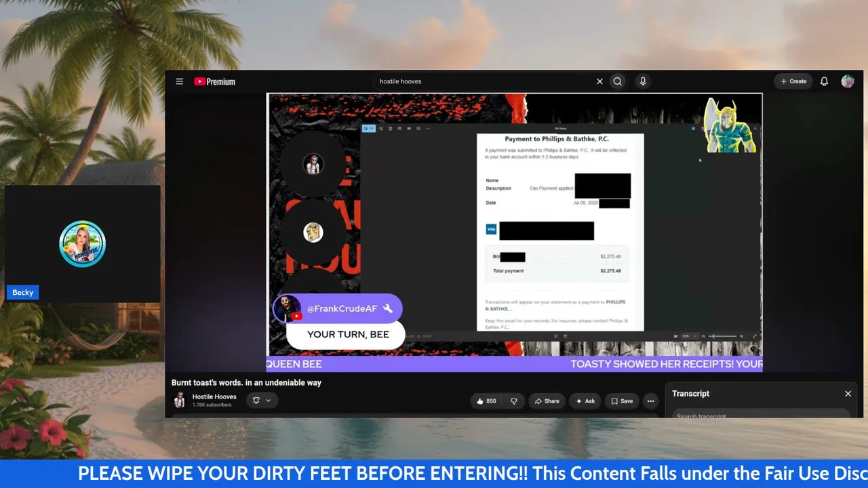The width and height of the screenshot is (868, 488).
Task: Like the video with 850 likes
Action: (x=486, y=401)
